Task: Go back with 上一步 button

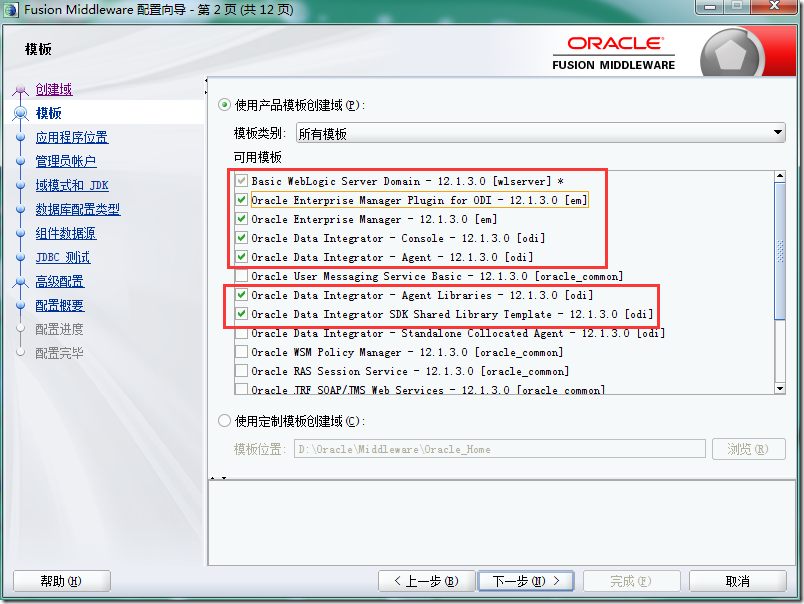Action: [x=427, y=581]
